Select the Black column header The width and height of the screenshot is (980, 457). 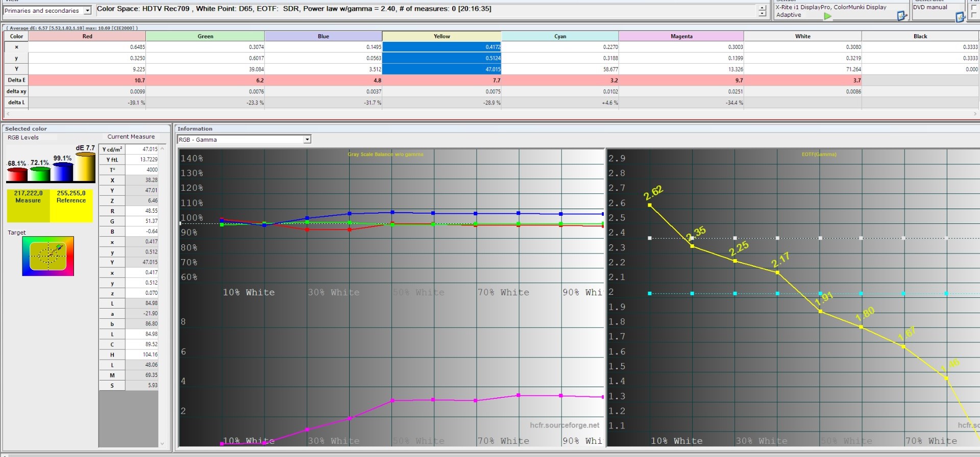(920, 36)
